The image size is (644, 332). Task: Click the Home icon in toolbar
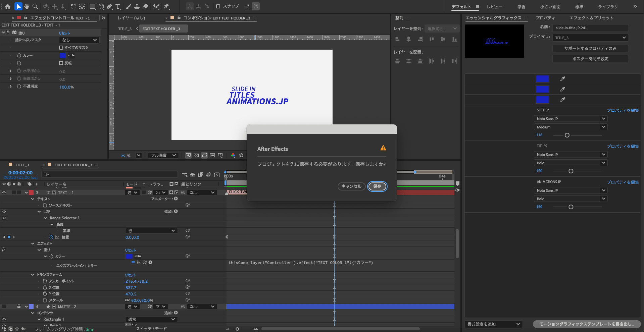[8, 6]
